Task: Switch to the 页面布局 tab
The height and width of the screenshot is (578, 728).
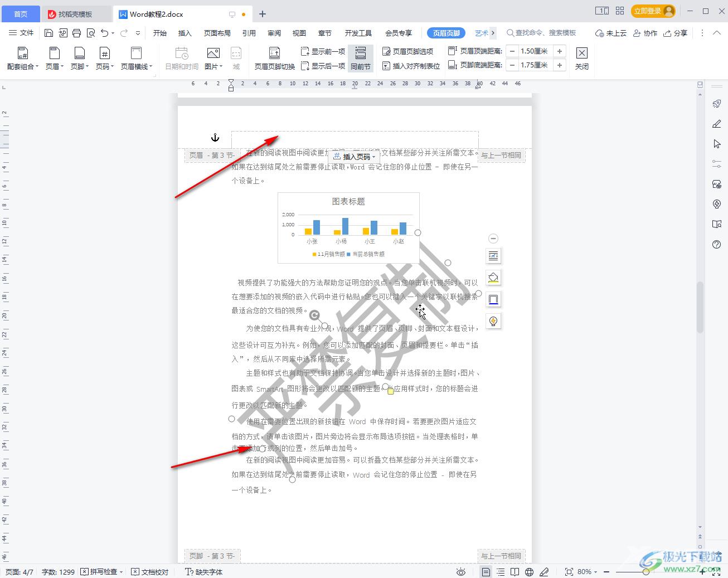Action: (217, 33)
